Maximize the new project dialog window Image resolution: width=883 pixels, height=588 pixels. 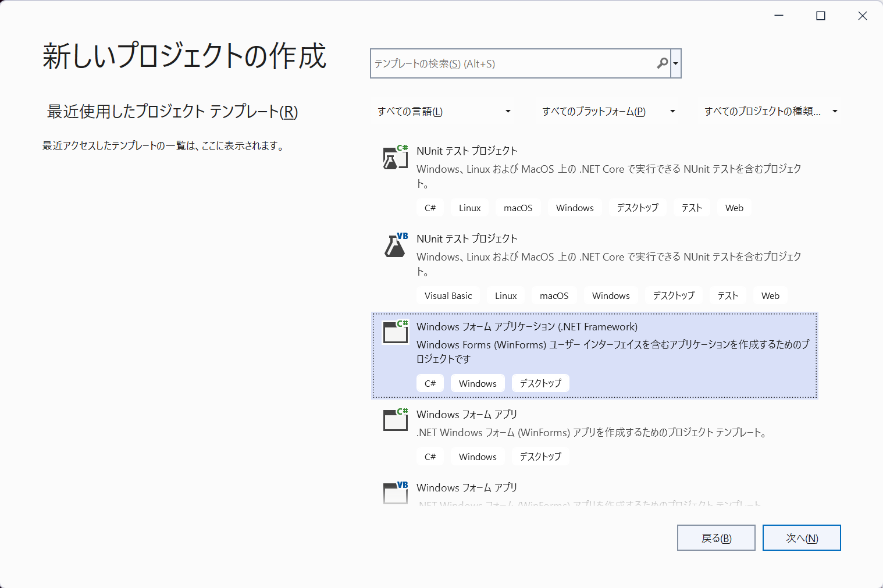[x=821, y=16]
